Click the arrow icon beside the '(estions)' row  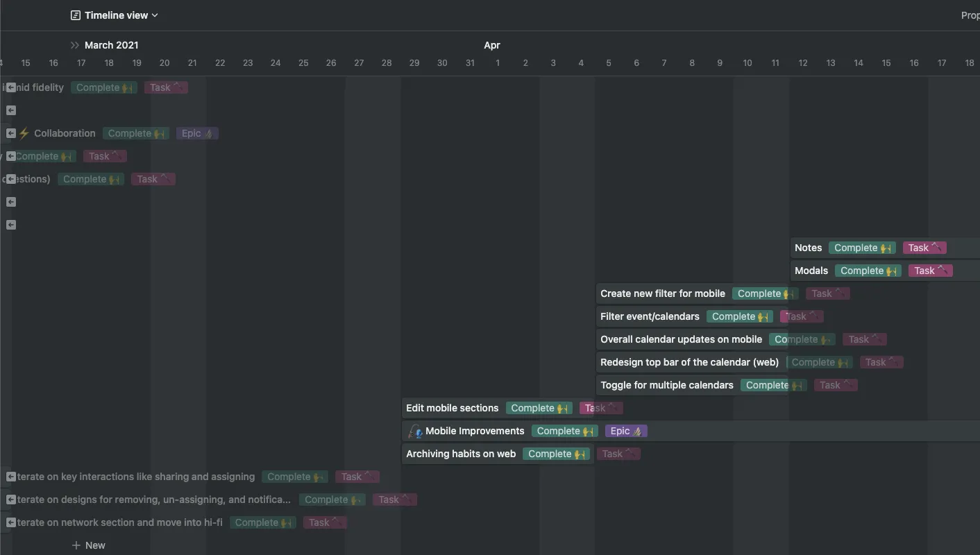tap(10, 178)
